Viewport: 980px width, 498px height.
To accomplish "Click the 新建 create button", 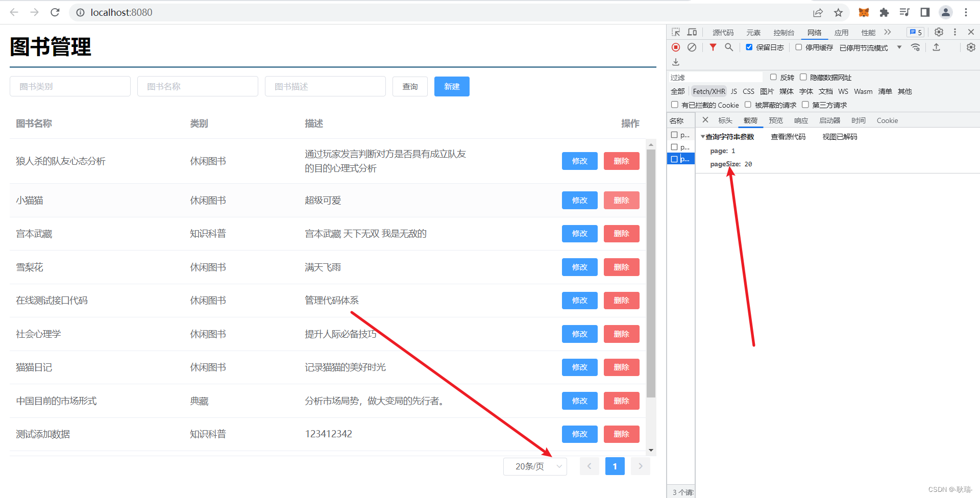I will [x=452, y=86].
